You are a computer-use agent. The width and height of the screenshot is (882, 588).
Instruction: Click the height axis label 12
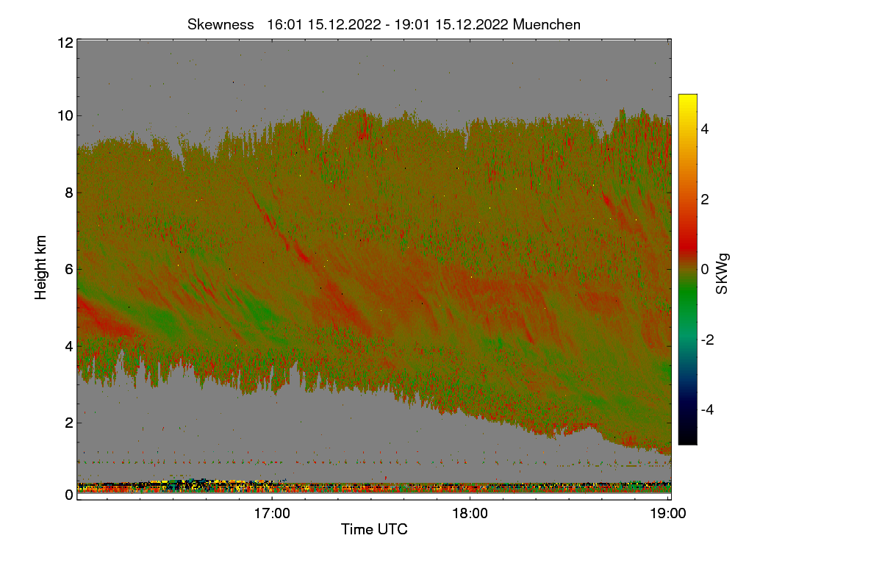coord(65,43)
